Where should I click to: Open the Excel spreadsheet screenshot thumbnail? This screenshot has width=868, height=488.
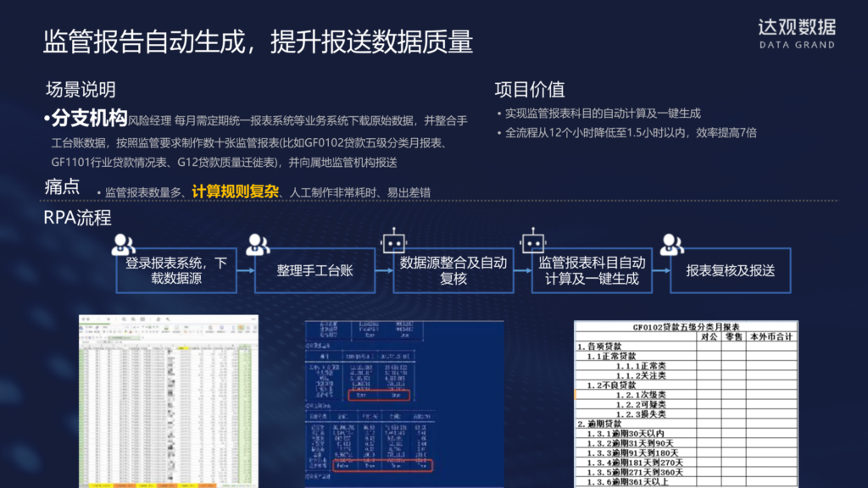tap(169, 401)
